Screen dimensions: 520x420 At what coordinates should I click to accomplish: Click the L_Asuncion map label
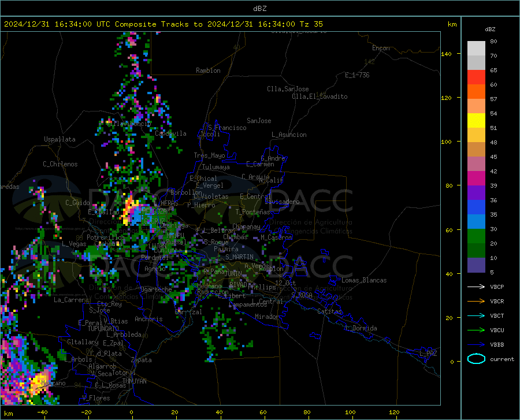(x=289, y=135)
